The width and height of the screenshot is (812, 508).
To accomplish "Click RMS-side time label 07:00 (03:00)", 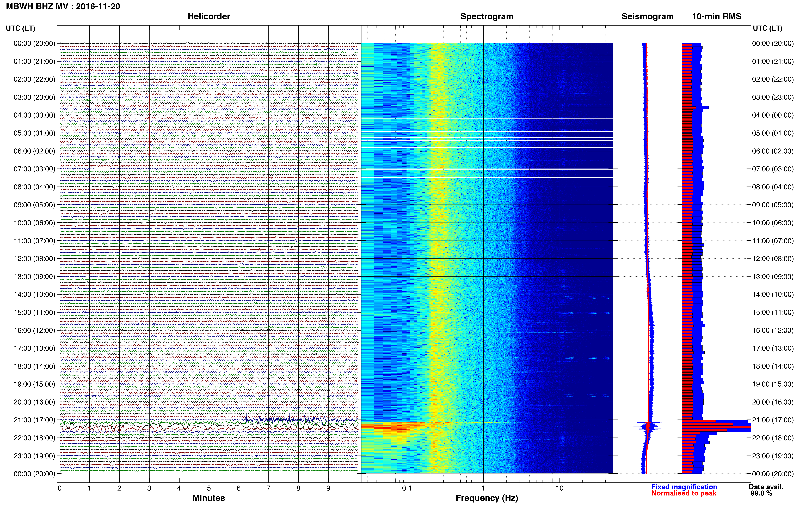I will [x=773, y=169].
